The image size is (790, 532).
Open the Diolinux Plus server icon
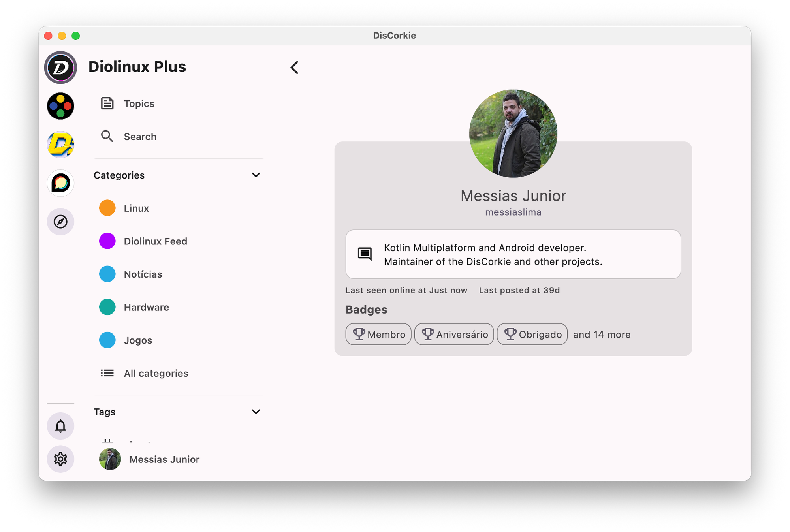tap(60, 68)
